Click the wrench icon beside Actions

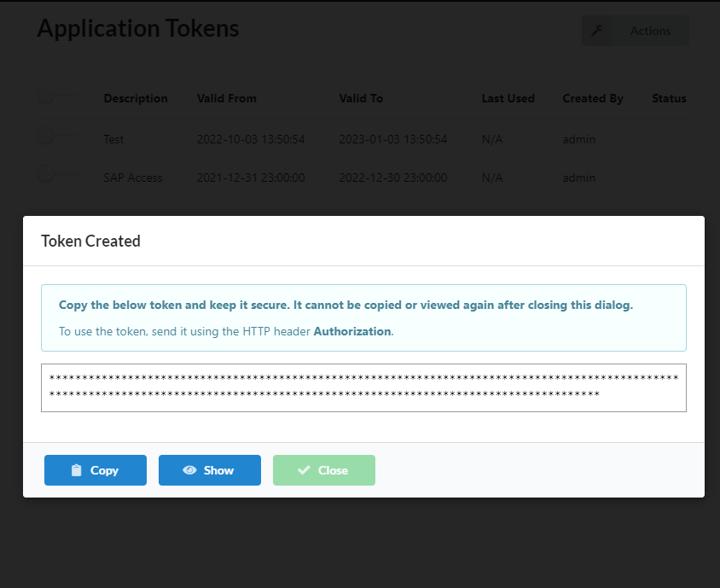(597, 31)
